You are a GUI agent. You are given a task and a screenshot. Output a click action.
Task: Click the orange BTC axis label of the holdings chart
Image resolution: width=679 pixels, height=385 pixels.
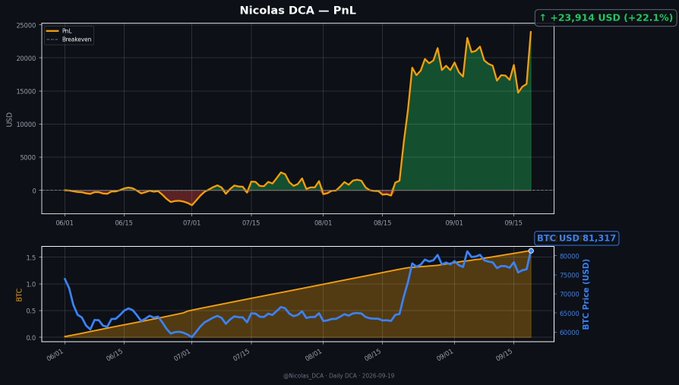(x=19, y=295)
